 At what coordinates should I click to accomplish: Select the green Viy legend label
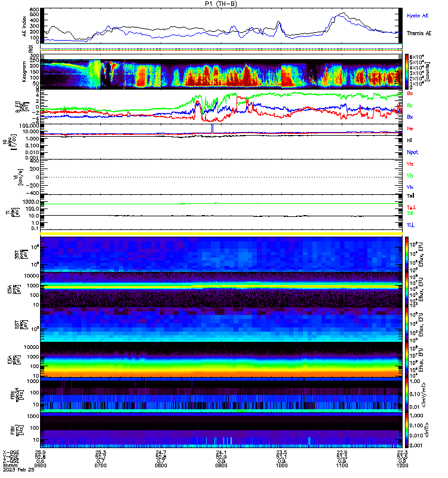coord(410,176)
